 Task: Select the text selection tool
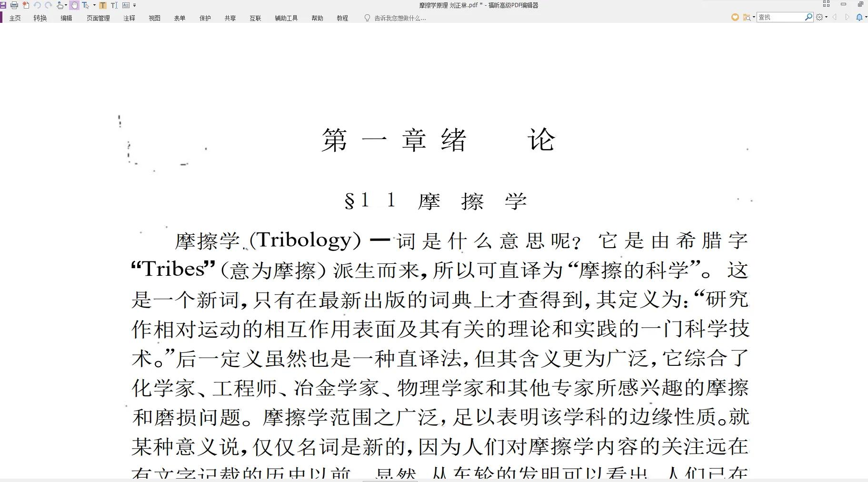pos(85,5)
